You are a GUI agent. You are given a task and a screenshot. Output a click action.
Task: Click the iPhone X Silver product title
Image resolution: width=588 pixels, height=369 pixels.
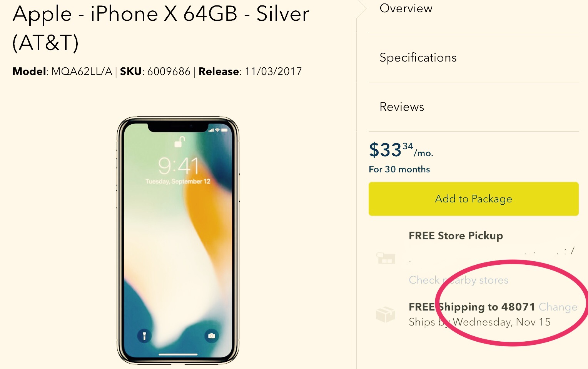(161, 28)
